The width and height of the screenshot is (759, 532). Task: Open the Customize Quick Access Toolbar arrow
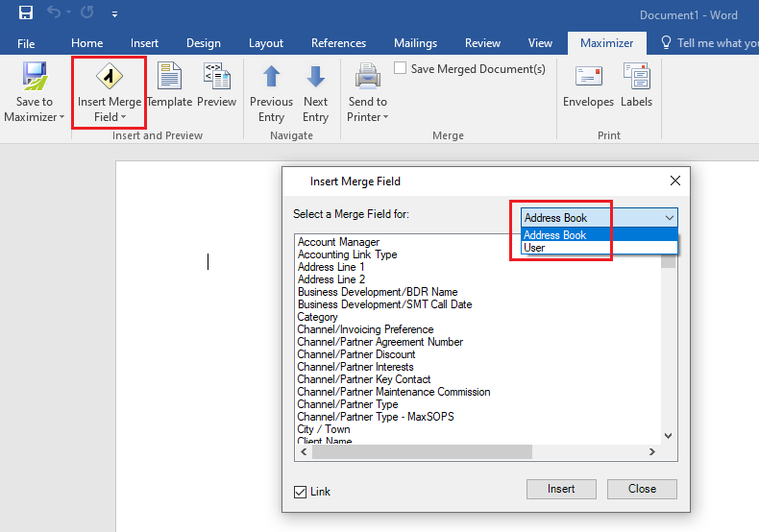click(114, 14)
